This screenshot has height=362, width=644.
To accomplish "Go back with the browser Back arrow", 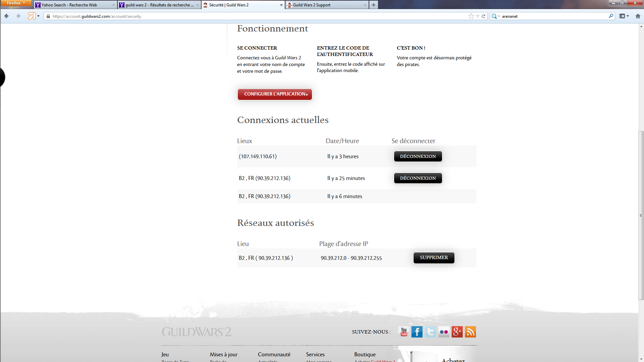I will point(6,16).
